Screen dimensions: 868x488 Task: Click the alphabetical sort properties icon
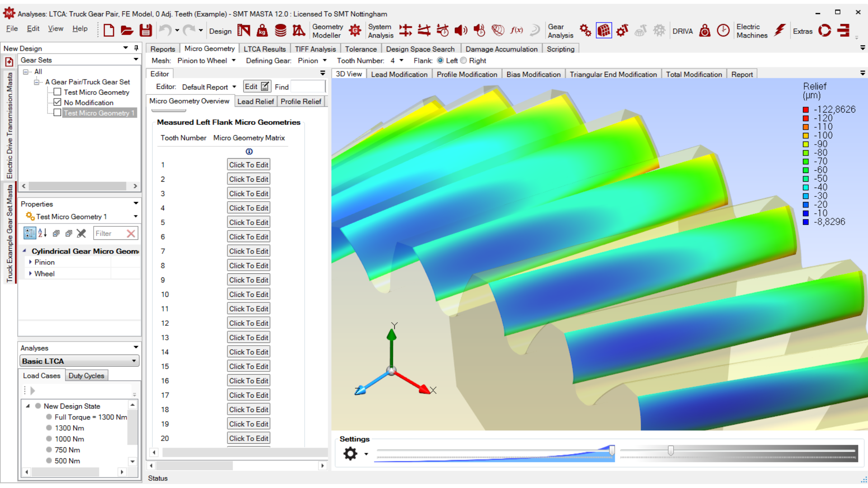click(42, 233)
